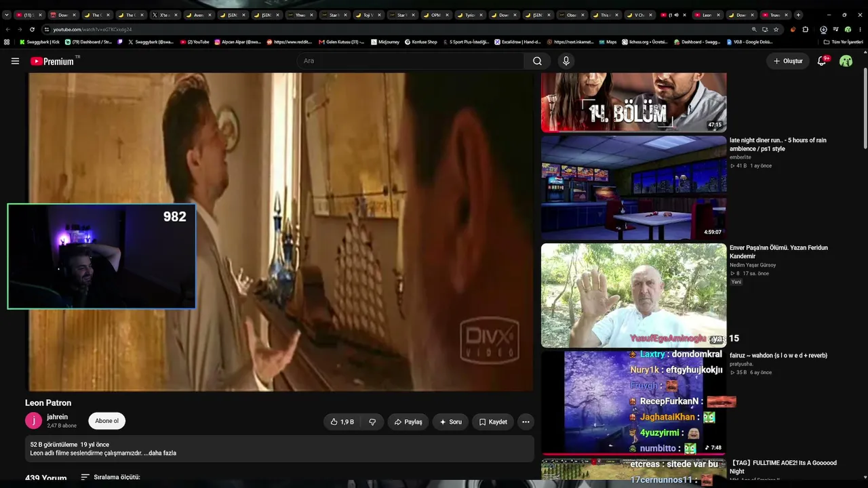Open the account avatar menu
This screenshot has height=488, width=868.
point(846,61)
